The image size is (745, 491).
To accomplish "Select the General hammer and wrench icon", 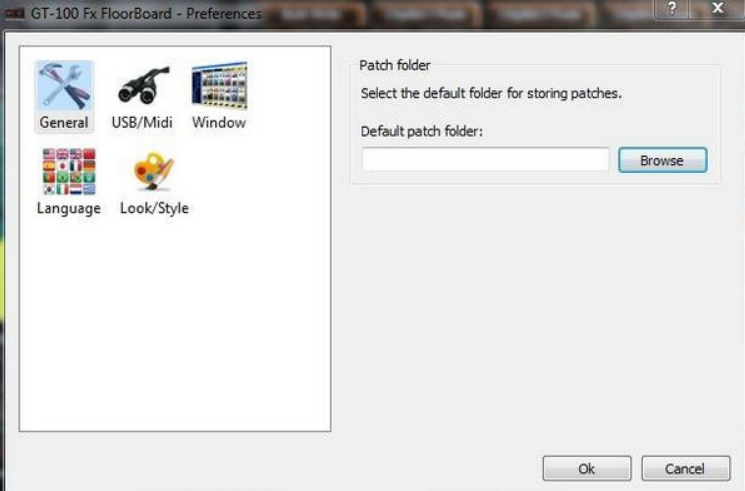I will click(x=65, y=86).
